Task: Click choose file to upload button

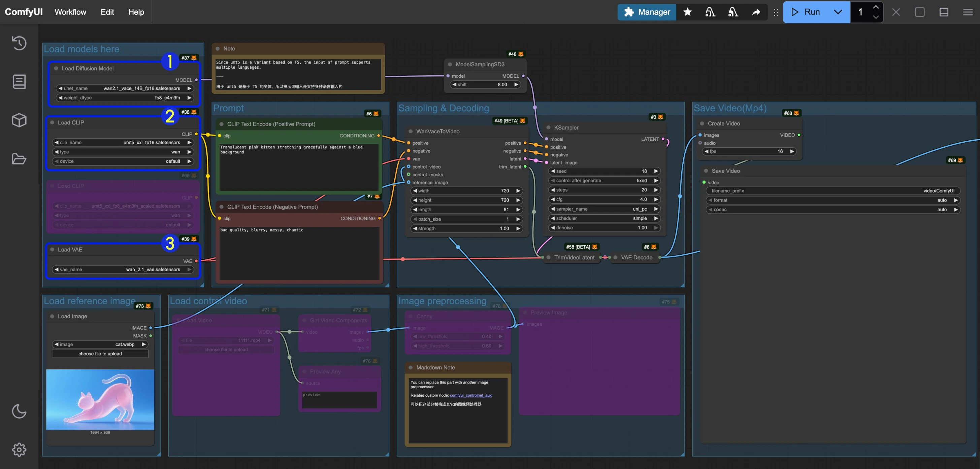Action: pyautogui.click(x=100, y=354)
